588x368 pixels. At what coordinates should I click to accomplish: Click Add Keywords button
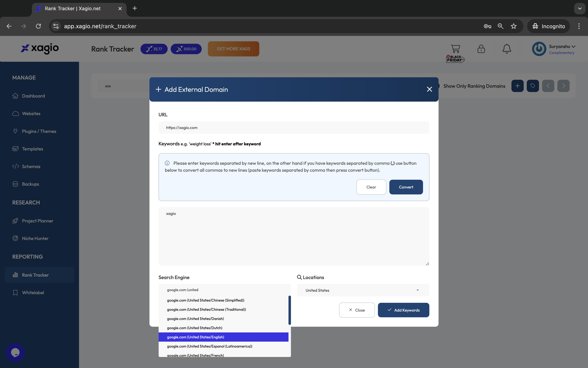coord(403,310)
